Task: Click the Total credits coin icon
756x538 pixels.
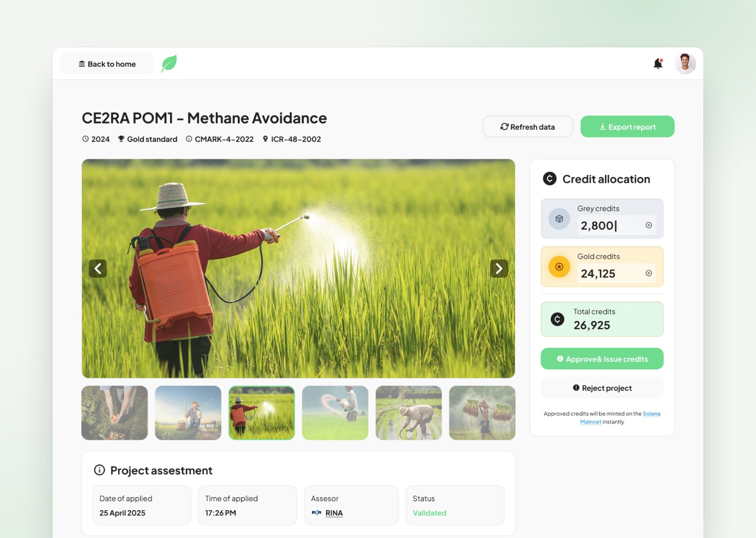Action: click(x=558, y=319)
